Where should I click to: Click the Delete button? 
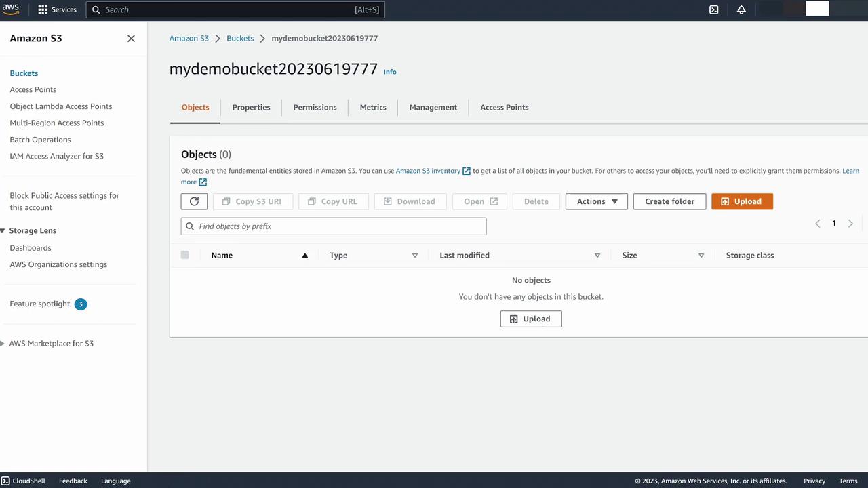coord(536,201)
